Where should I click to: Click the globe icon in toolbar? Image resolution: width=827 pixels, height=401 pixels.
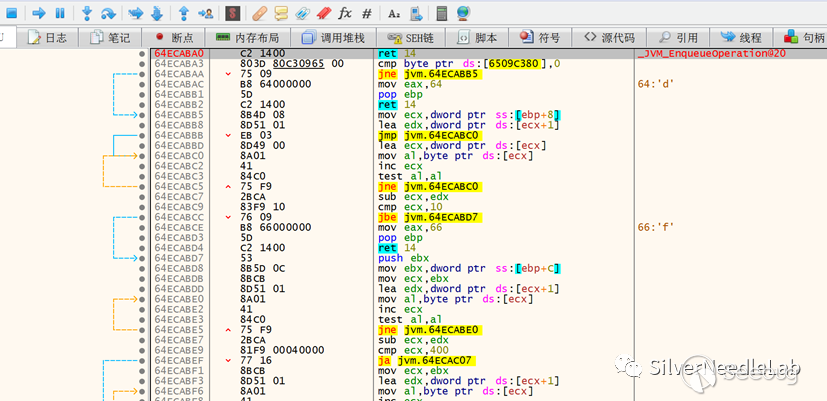(463, 13)
